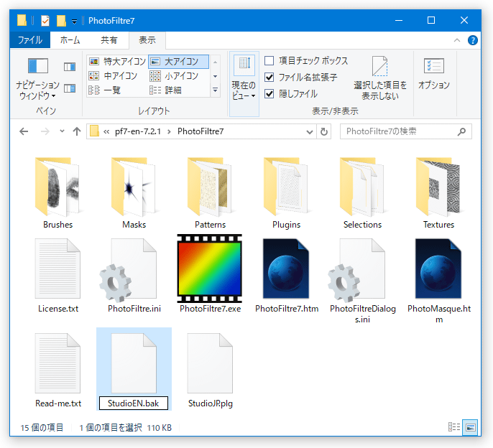Click the navigation pane (ナビゲーション ウィンドウ) icon
The width and height of the screenshot is (493, 448).
[x=37, y=66]
